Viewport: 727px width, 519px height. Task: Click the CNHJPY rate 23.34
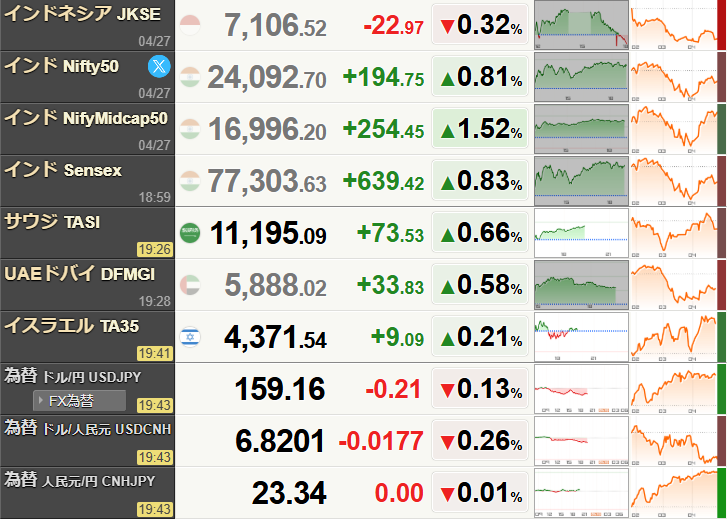pyautogui.click(x=289, y=493)
